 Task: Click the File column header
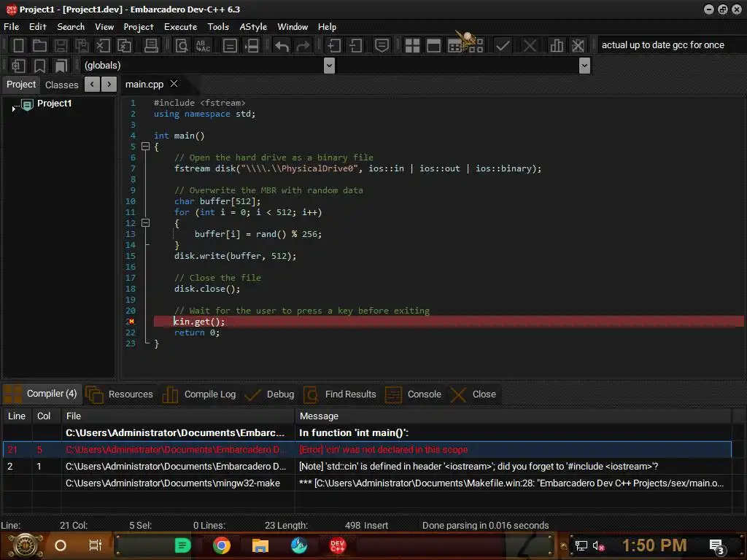(x=178, y=416)
